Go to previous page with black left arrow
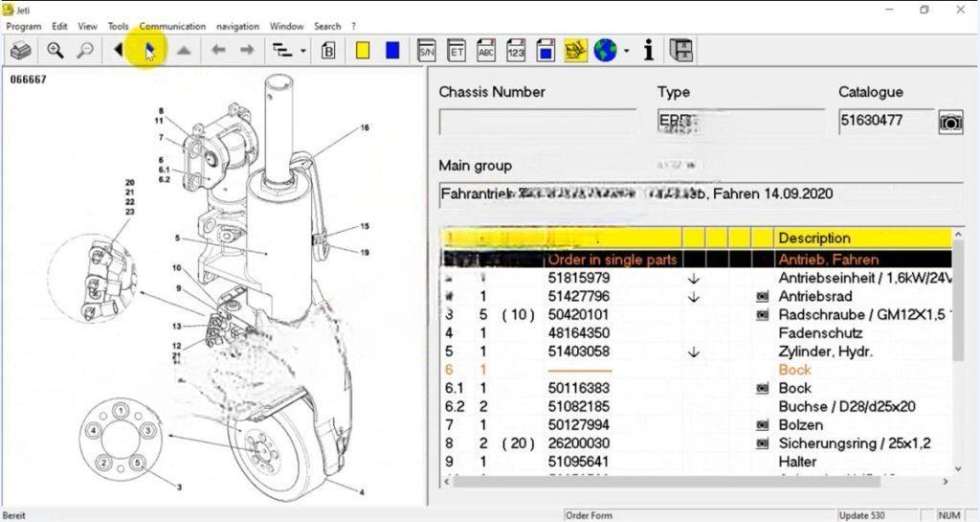The image size is (980, 522). tap(119, 51)
